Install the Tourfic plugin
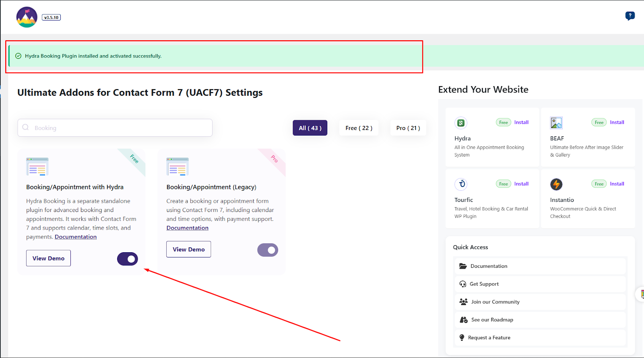The width and height of the screenshot is (644, 358). 521,184
